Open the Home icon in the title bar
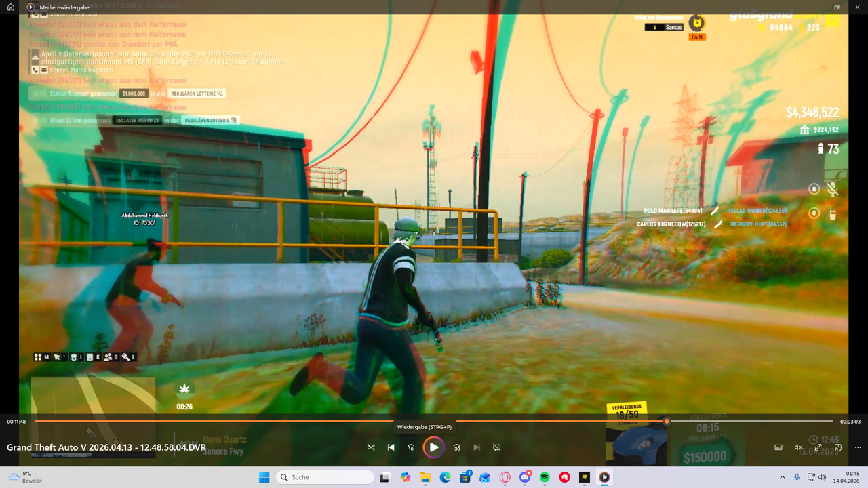The width and height of the screenshot is (868, 488). (11, 7)
